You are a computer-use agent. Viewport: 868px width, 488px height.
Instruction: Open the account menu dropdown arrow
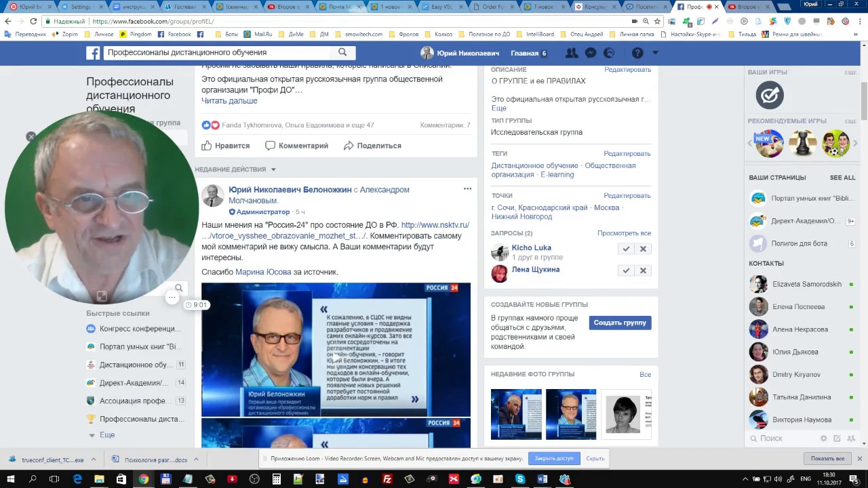click(655, 53)
